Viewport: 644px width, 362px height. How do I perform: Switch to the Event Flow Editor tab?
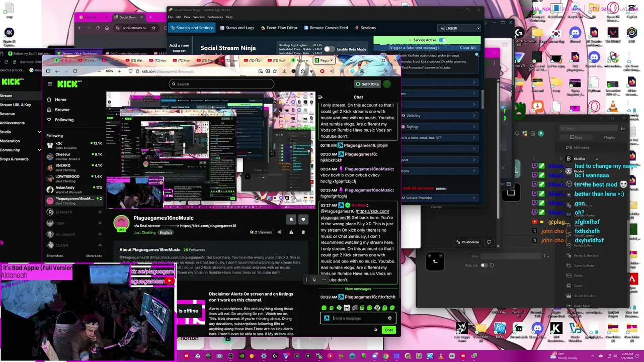tap(278, 28)
